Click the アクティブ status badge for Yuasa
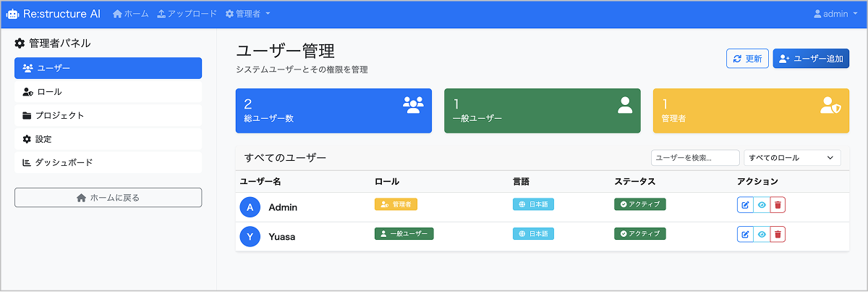 point(639,233)
